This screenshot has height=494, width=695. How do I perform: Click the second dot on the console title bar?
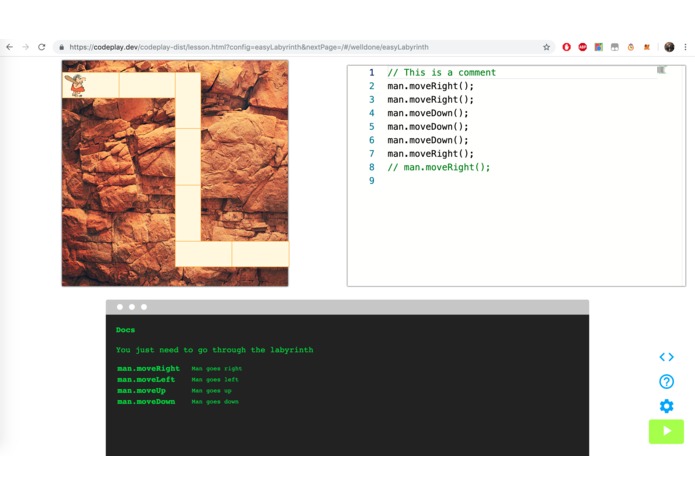tap(132, 307)
